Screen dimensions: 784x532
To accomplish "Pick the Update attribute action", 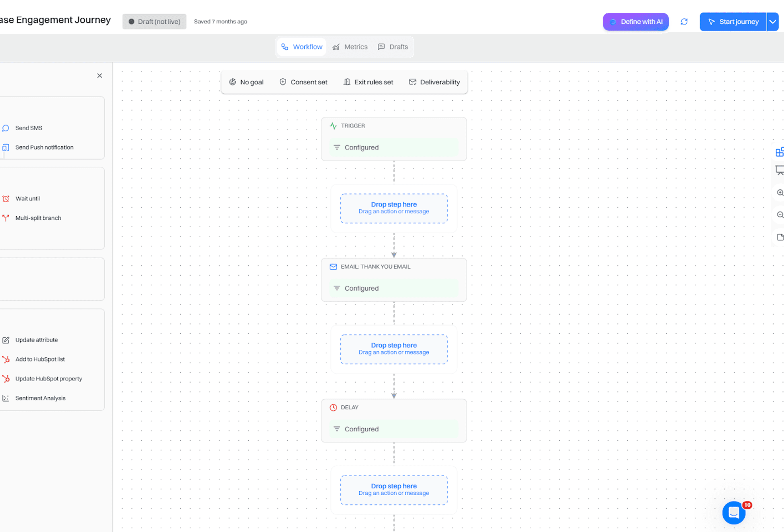I will (36, 339).
